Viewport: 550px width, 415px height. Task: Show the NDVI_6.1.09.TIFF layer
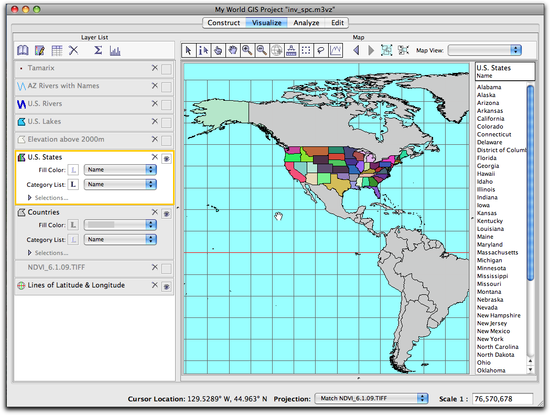coord(166,269)
